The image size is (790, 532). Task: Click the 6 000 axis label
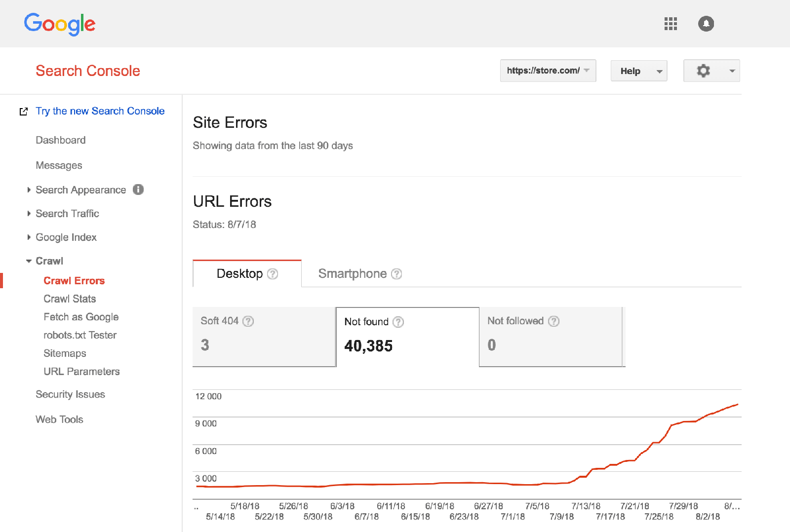click(206, 451)
